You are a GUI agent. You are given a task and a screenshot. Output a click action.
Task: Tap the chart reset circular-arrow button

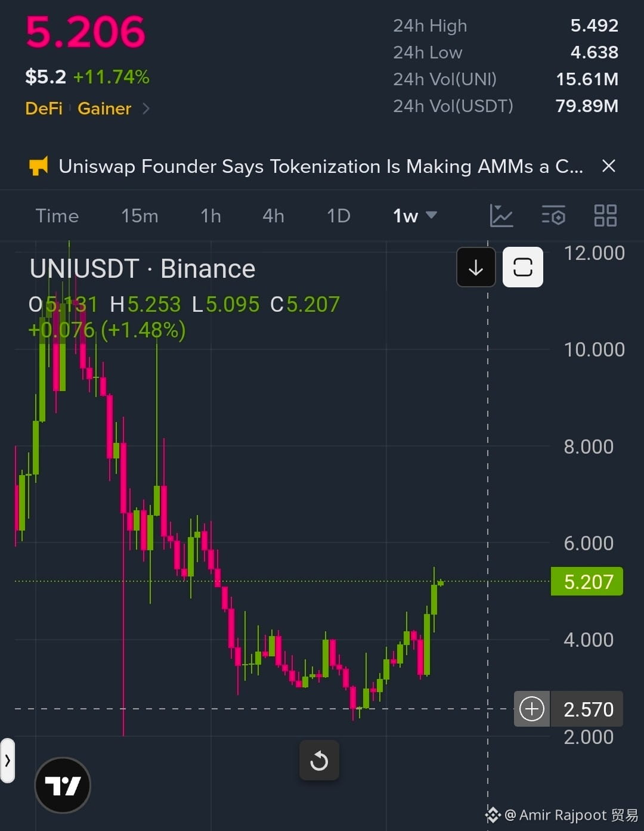(319, 761)
